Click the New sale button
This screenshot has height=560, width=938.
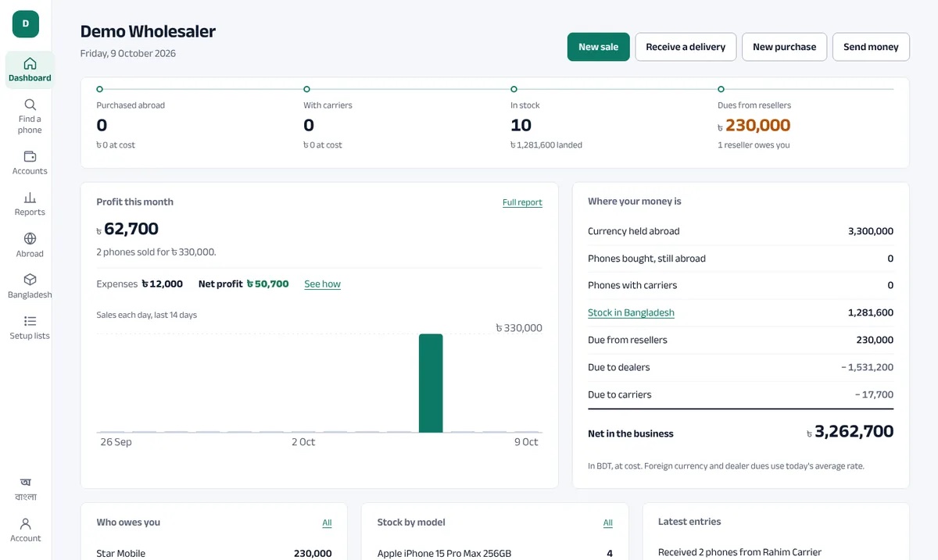pos(598,47)
